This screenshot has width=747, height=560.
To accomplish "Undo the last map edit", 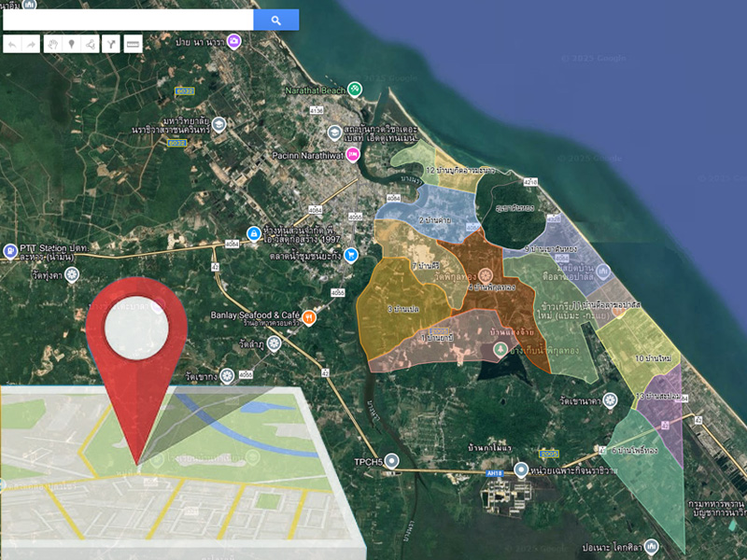I will point(12,44).
